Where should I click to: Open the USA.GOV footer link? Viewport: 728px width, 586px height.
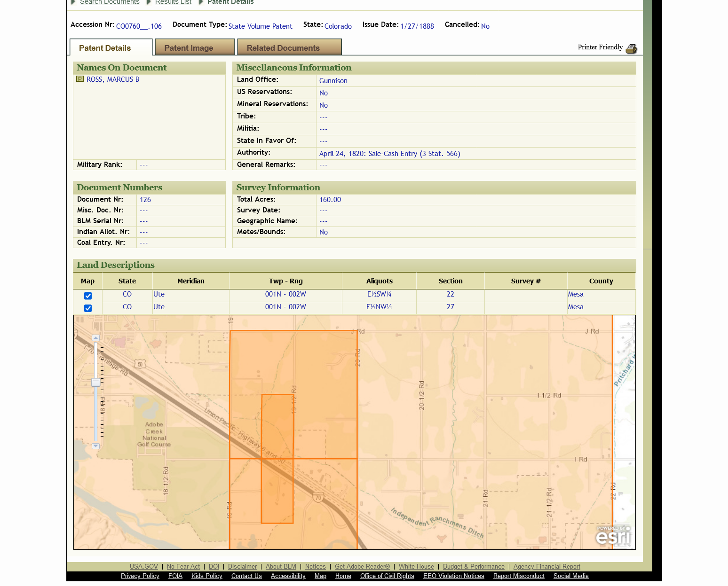(x=144, y=566)
